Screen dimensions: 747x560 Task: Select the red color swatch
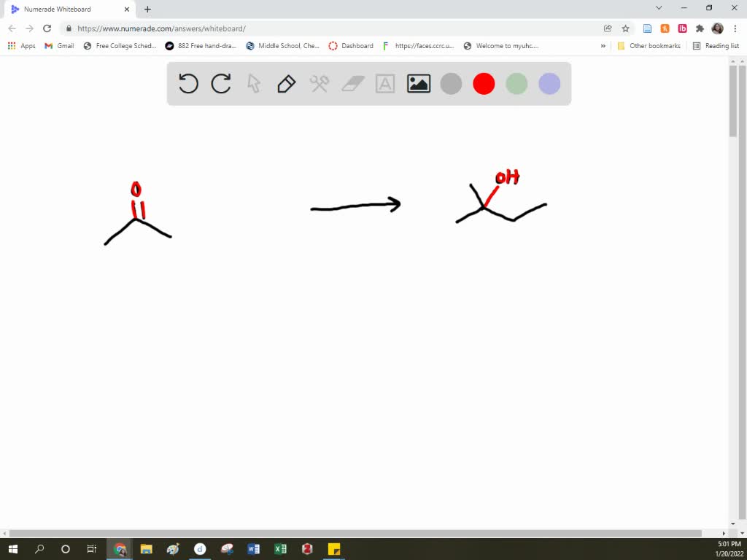[x=483, y=83]
